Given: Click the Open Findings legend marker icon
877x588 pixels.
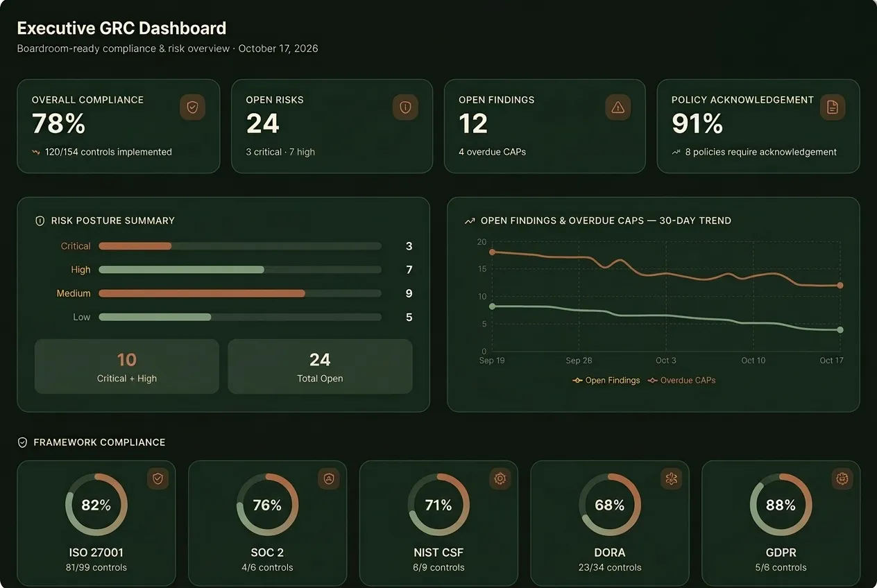Looking at the screenshot, I should [x=577, y=381].
